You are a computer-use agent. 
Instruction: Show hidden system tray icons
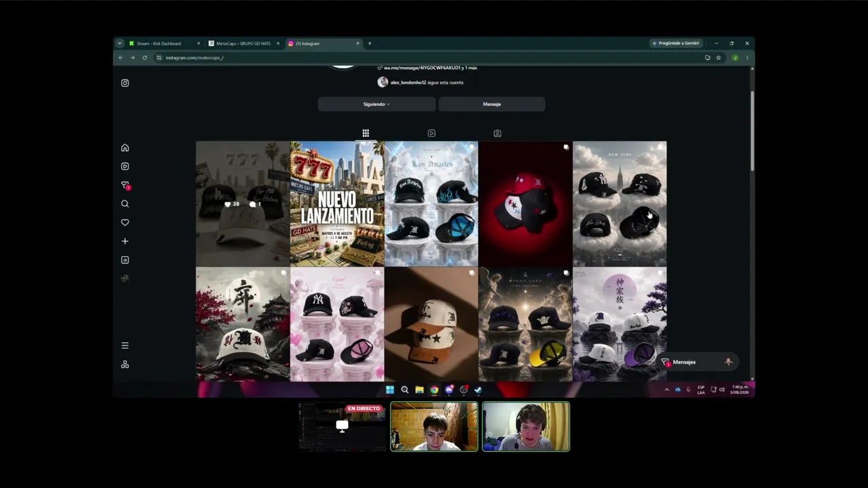pos(667,390)
